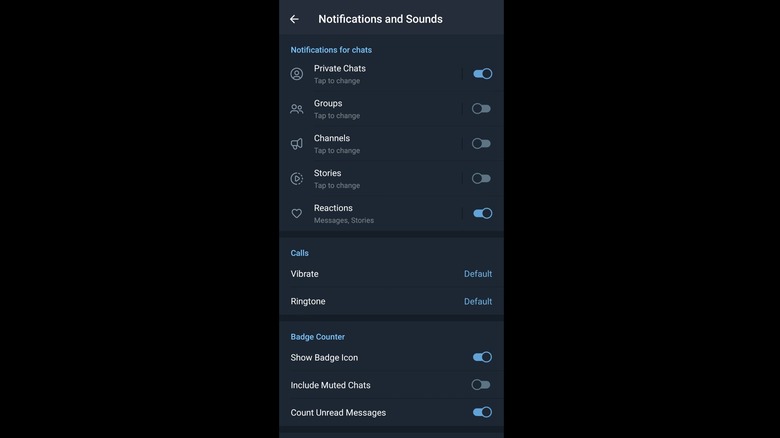Image resolution: width=780 pixels, height=438 pixels.
Task: Click the Private Chats person icon
Action: pos(297,74)
